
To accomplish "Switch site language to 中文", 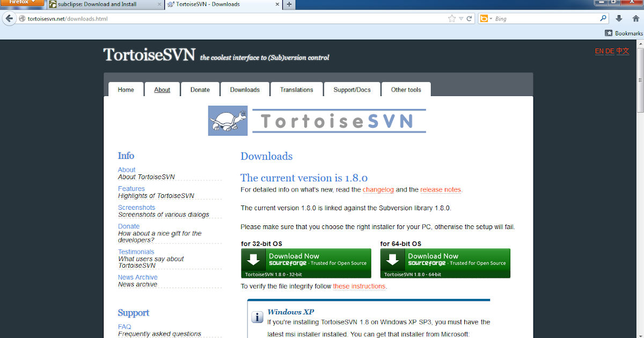I will [x=623, y=51].
